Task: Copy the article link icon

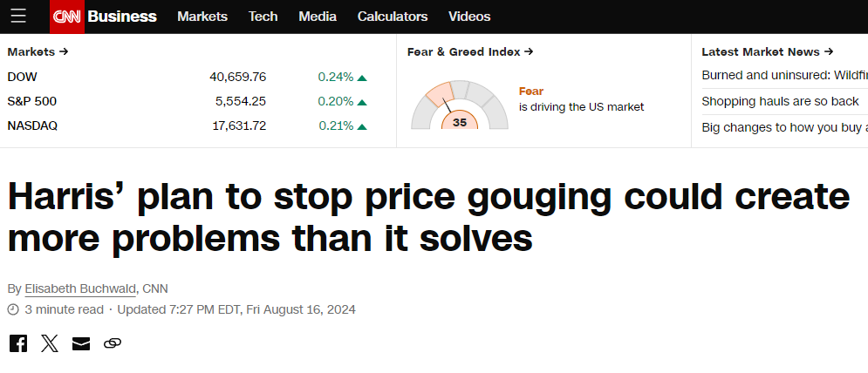Action: coord(112,342)
